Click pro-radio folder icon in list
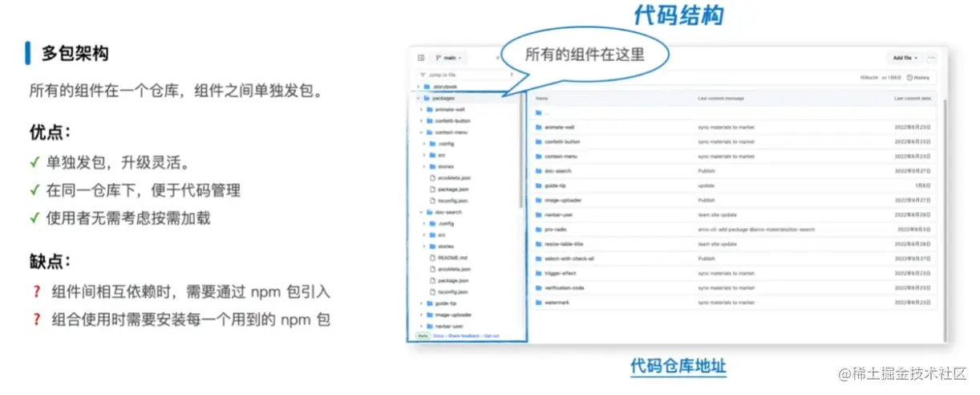The image size is (980, 395). point(538,229)
